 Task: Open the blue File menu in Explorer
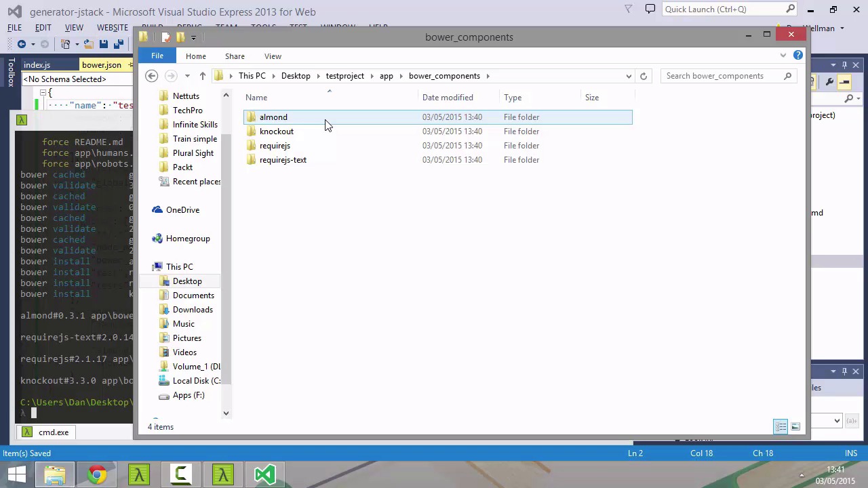157,56
